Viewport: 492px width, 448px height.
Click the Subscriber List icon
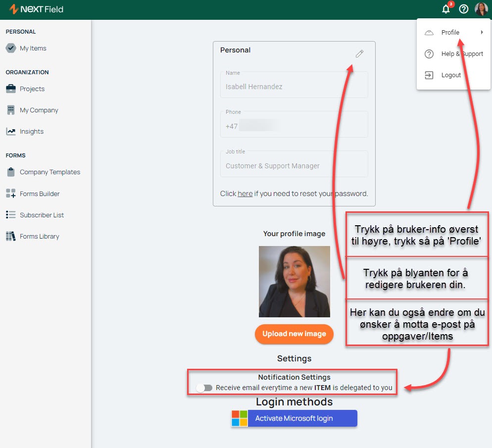click(x=11, y=215)
